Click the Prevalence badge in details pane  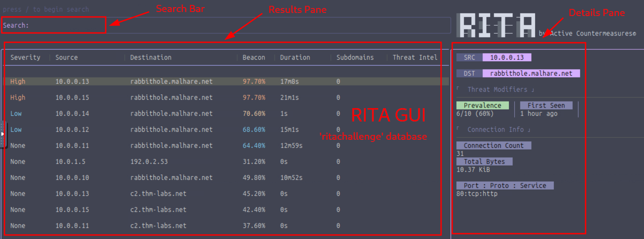point(483,105)
